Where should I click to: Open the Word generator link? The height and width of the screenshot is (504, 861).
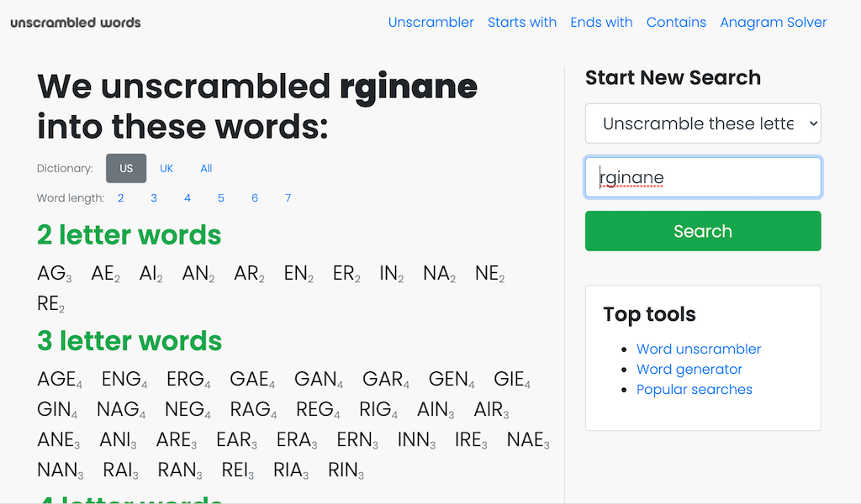pos(689,369)
